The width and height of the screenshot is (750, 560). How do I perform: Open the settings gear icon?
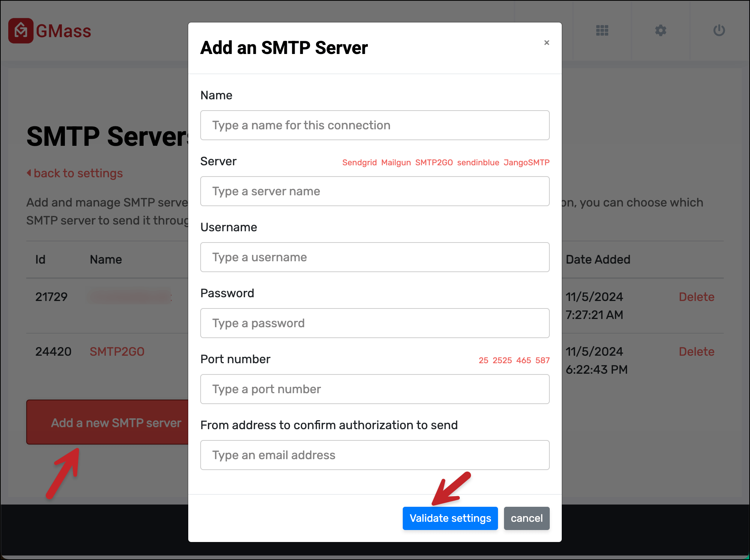pyautogui.click(x=660, y=30)
